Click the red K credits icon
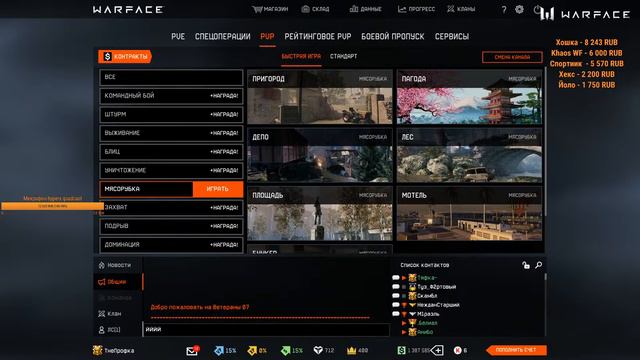The image size is (640, 360). pos(458,350)
